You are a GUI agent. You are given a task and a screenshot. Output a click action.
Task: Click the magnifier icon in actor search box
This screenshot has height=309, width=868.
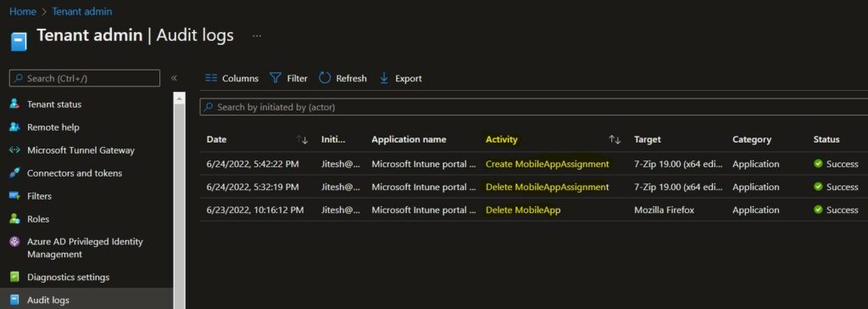pos(209,107)
